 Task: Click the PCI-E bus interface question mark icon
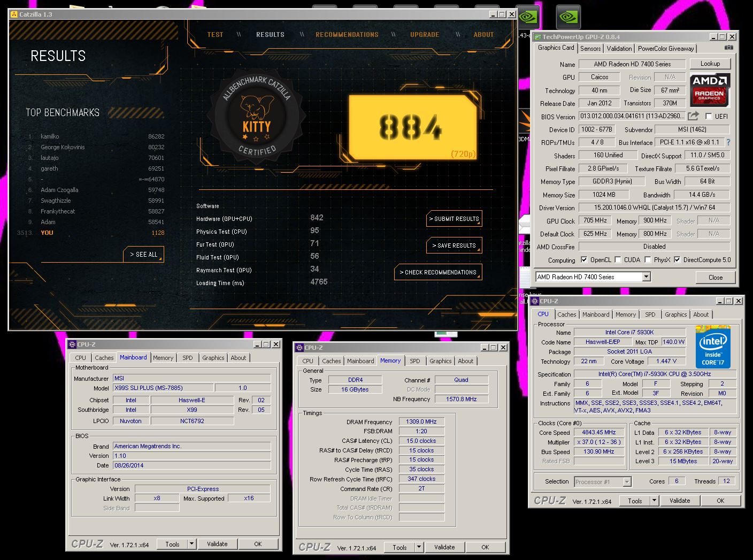pyautogui.click(x=728, y=142)
